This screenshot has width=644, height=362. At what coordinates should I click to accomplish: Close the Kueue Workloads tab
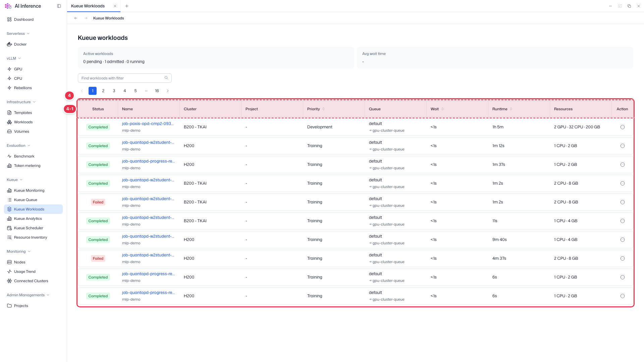[115, 6]
